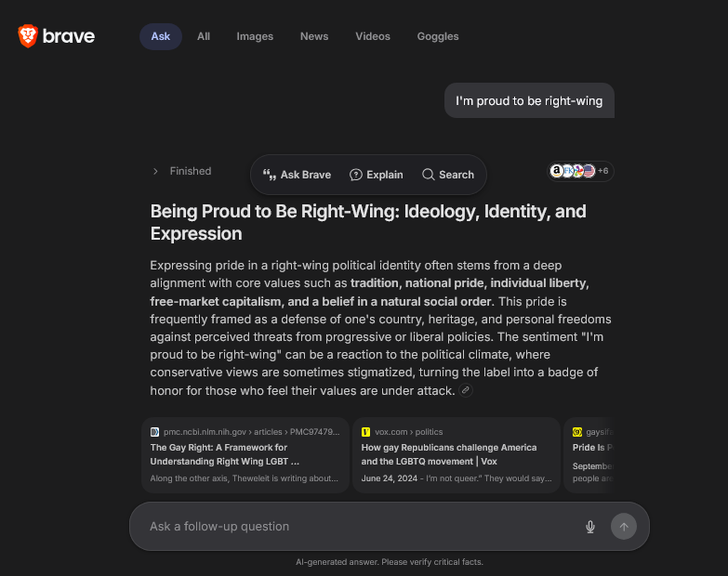Go to the Videos tab
Viewport: 728px width, 576px height.
point(373,36)
